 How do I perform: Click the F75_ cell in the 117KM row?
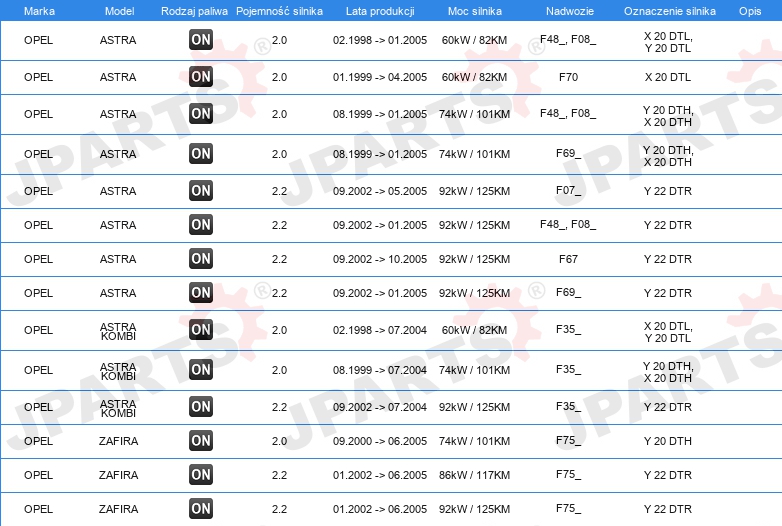point(568,474)
